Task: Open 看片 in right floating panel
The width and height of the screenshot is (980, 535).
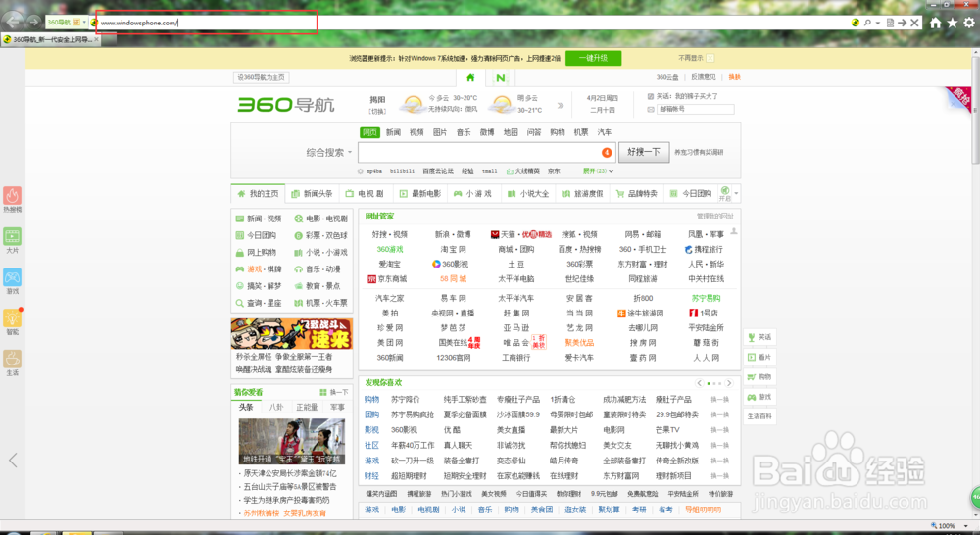Action: 759,358
